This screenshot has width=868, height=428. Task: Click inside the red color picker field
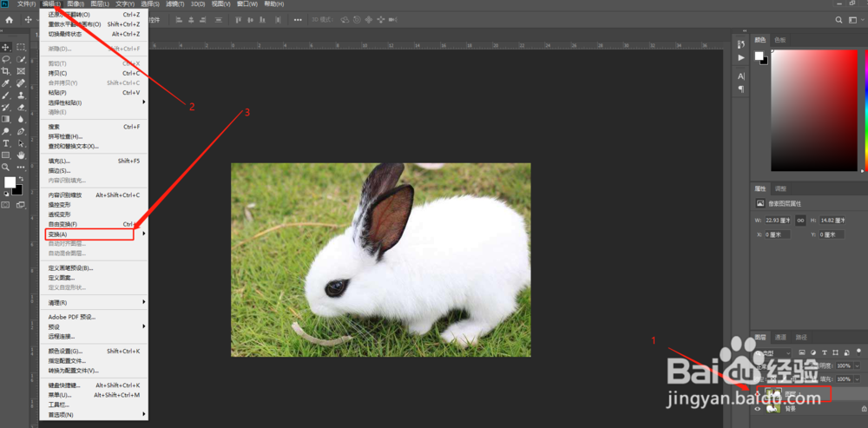tap(814, 110)
